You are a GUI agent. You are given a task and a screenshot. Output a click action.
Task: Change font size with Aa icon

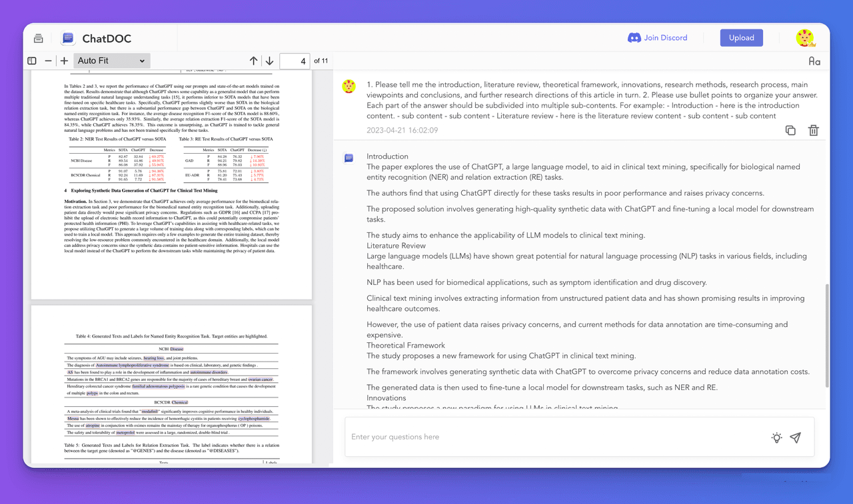(x=814, y=61)
